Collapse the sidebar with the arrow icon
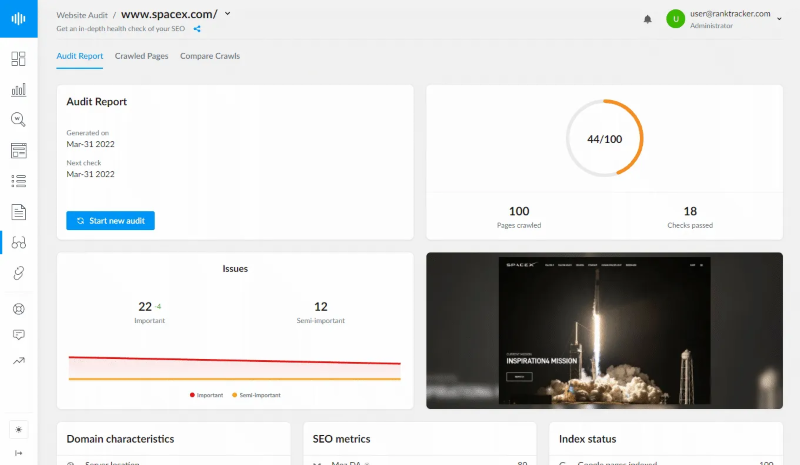The width and height of the screenshot is (800, 465). (18, 453)
